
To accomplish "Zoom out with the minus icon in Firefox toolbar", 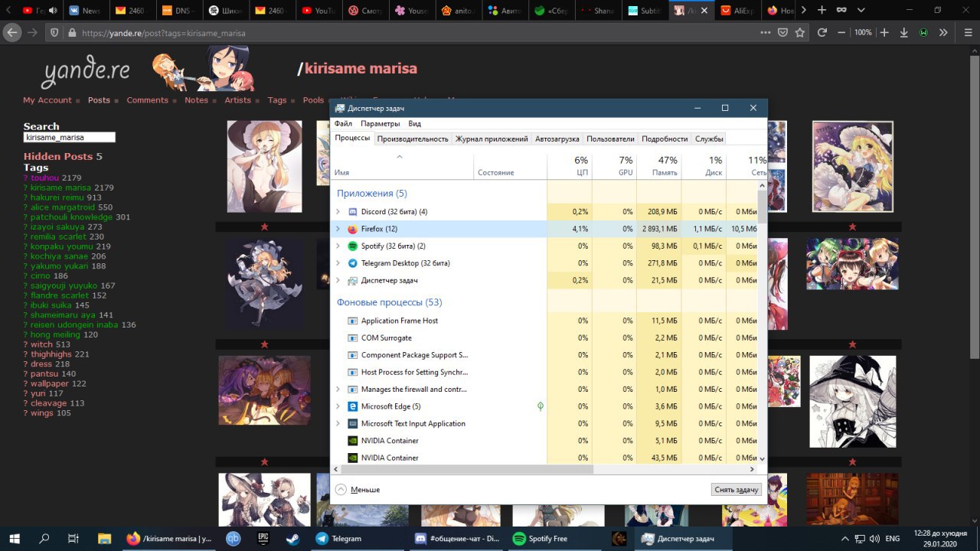I will (841, 33).
